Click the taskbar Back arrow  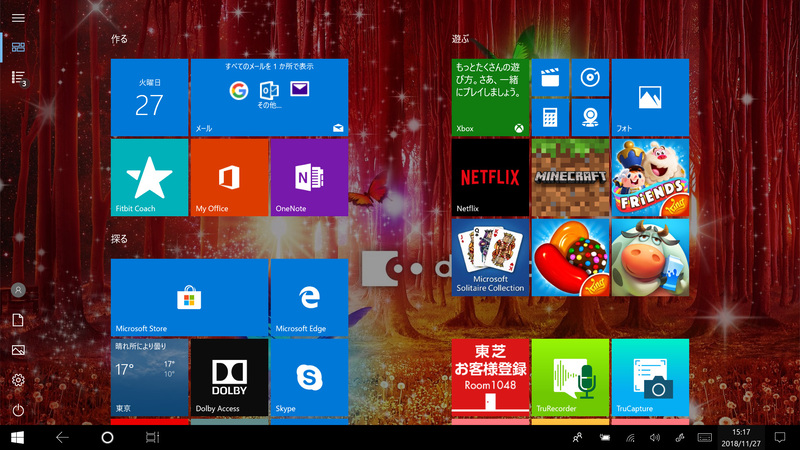pos(62,437)
